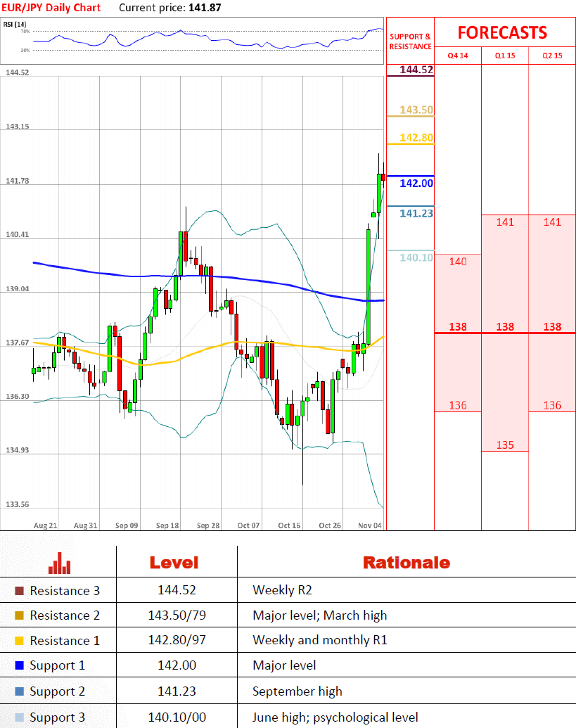Click the Resistance 2 row label
The width and height of the screenshot is (576, 728).
[65, 615]
